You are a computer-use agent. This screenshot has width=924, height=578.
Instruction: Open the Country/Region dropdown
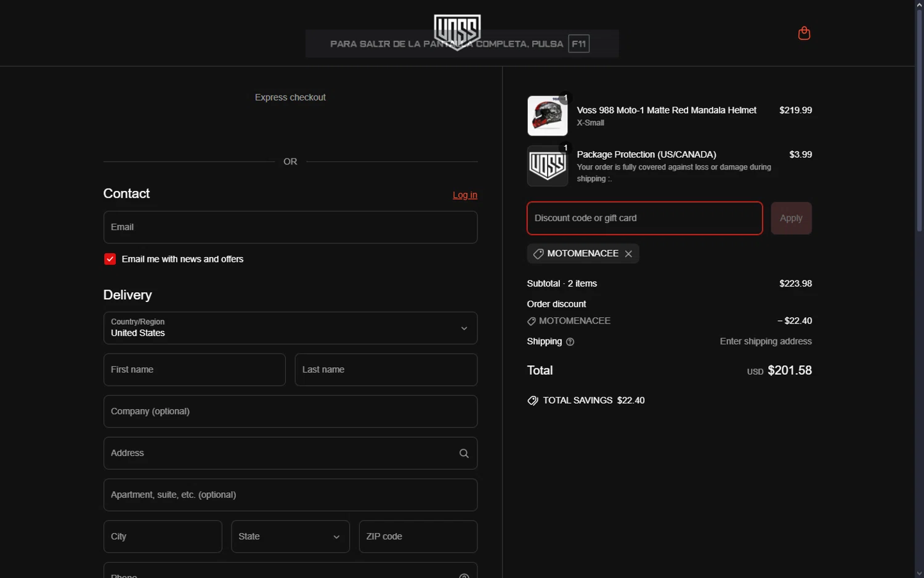290,328
